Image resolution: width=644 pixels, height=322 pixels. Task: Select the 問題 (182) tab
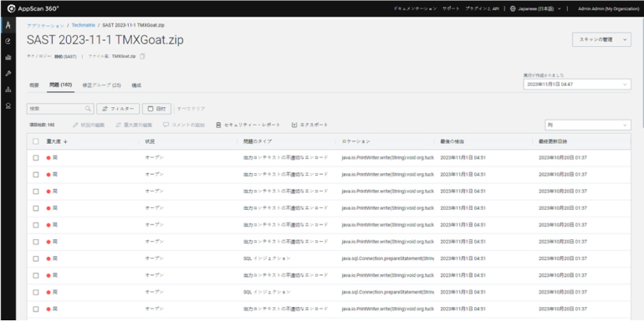point(60,85)
